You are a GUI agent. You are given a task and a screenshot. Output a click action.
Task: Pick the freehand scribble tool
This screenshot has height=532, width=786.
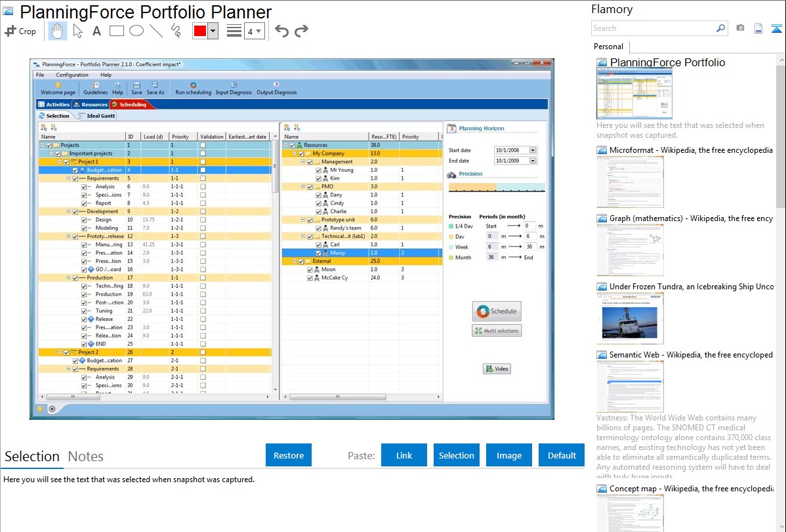(176, 31)
